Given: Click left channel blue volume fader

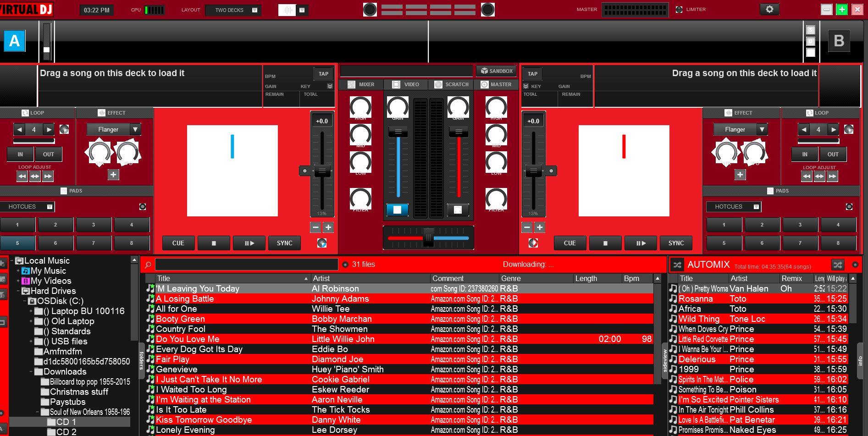Looking at the screenshot, I should click(x=398, y=132).
